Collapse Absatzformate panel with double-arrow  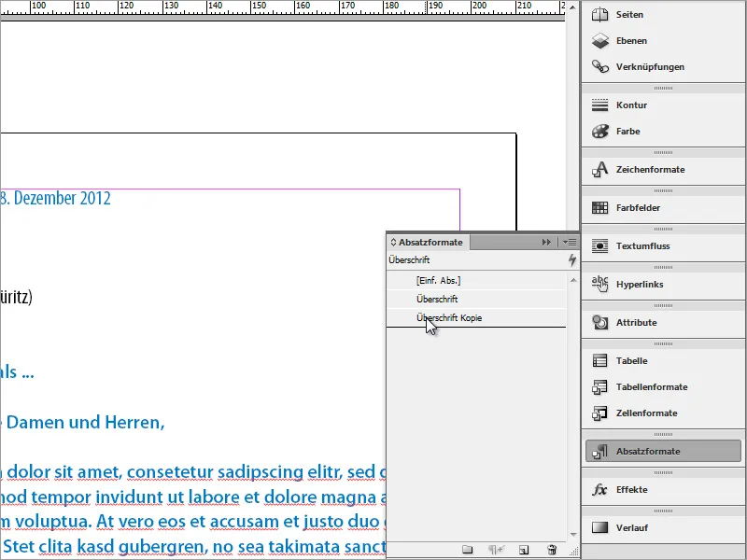[x=546, y=243]
